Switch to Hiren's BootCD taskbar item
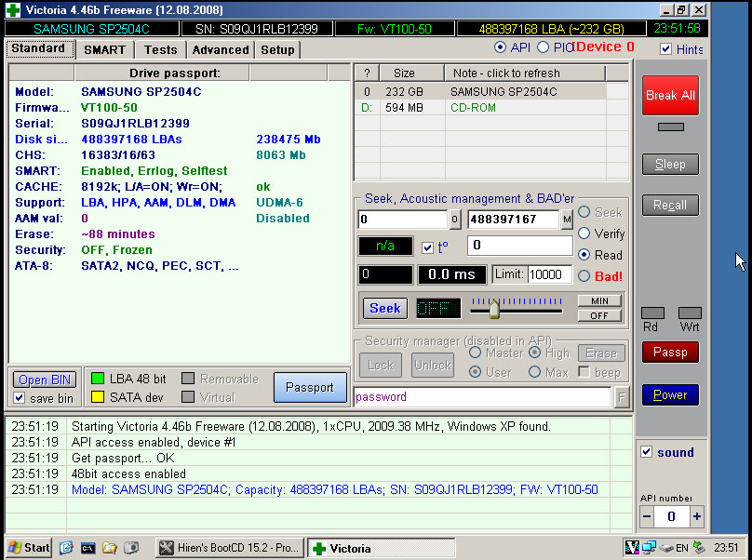Viewport: 752px width, 560px height. pos(230,548)
